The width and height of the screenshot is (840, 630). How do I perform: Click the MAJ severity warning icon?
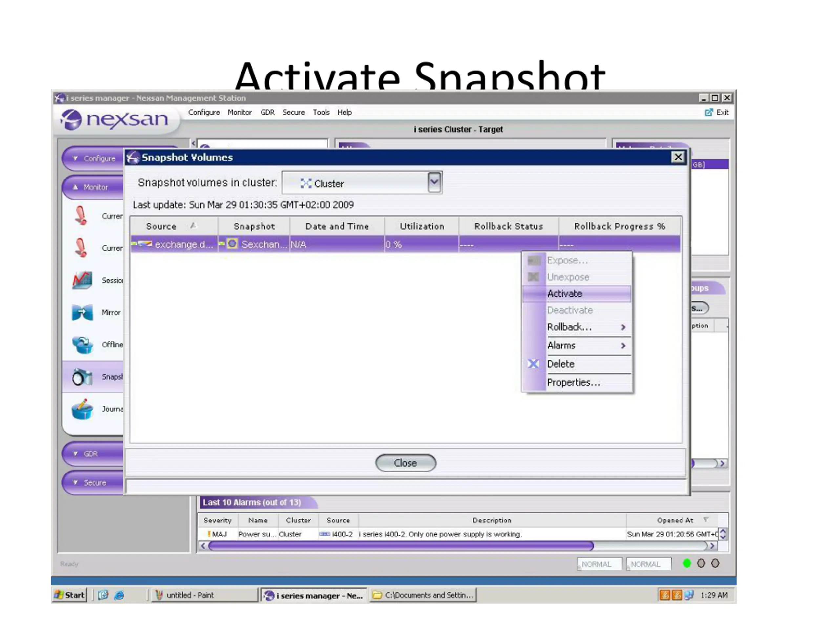(209, 534)
